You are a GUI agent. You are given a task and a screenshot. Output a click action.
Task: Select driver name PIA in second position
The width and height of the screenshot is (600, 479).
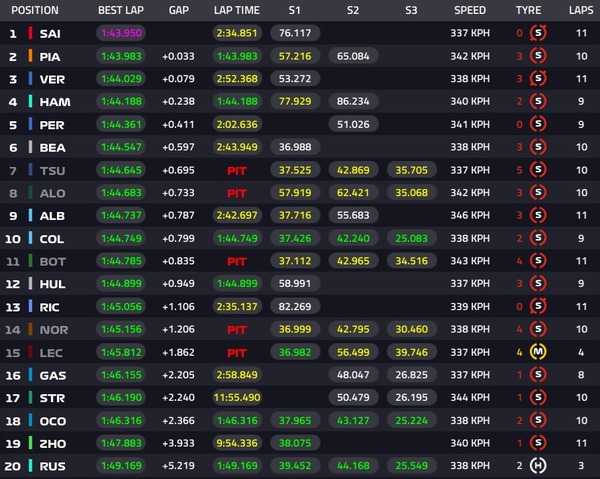point(52,56)
